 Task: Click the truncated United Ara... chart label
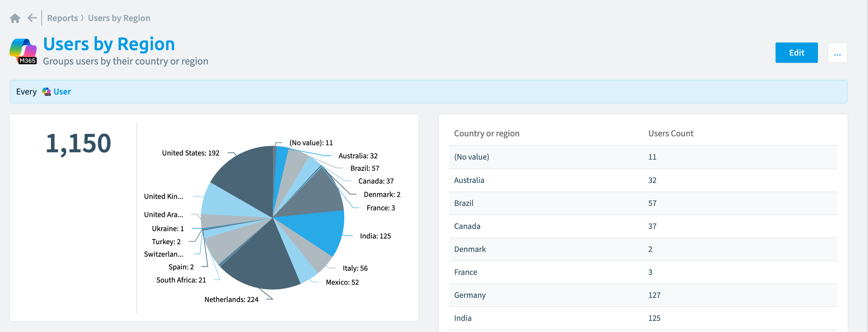click(x=164, y=215)
